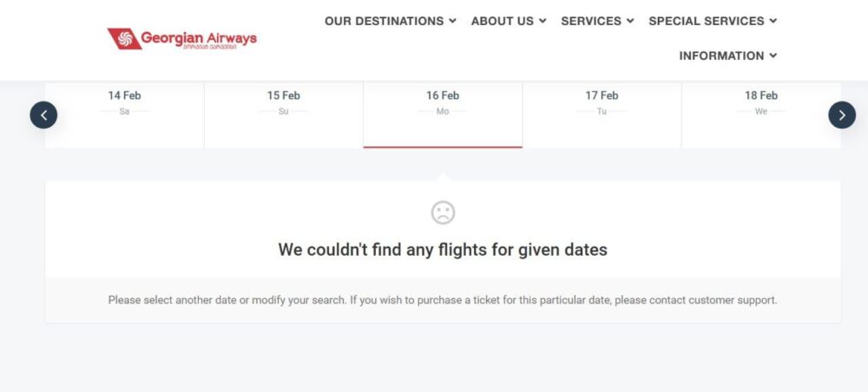Expand Our Destinations chevron arrow

[452, 21]
